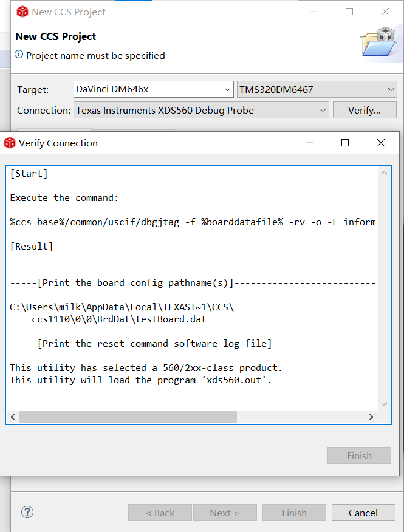Screen dimensions: 404x532
Task: Click the CCS cube icon beside Verify Connection title
Action: pyautogui.click(x=10, y=143)
